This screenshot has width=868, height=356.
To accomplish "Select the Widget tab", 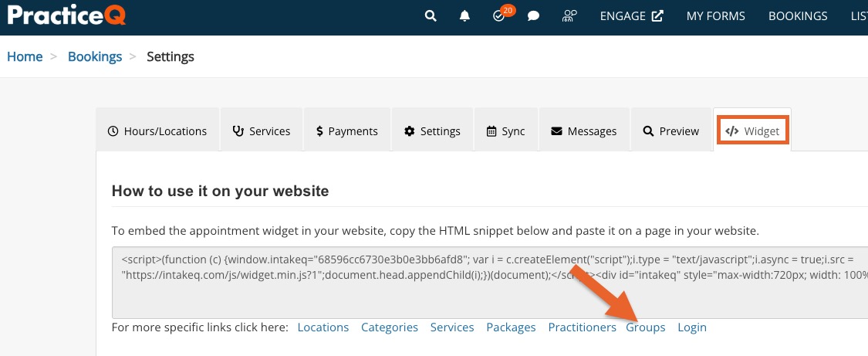I will [752, 131].
